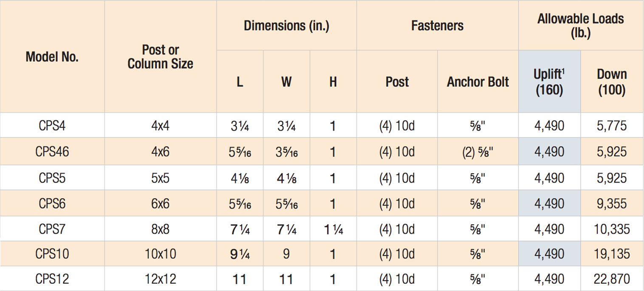Click the Allowable Loads (lb.) header
The height and width of the screenshot is (291, 644).
580,26
